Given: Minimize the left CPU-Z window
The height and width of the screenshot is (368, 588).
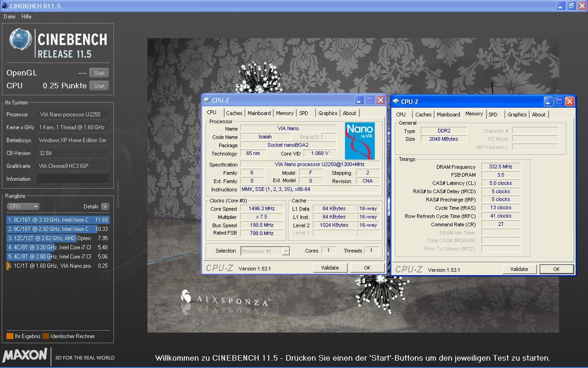Looking at the screenshot, I should [x=360, y=100].
